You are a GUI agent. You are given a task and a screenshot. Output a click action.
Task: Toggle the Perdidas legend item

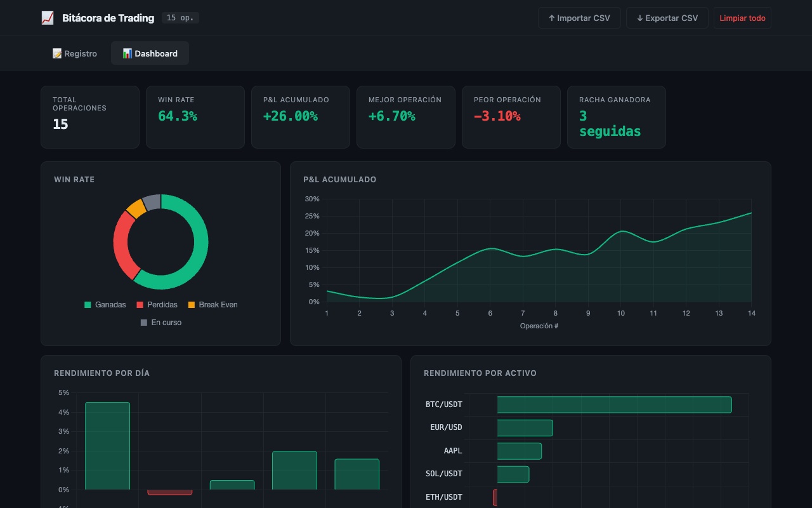tap(157, 305)
